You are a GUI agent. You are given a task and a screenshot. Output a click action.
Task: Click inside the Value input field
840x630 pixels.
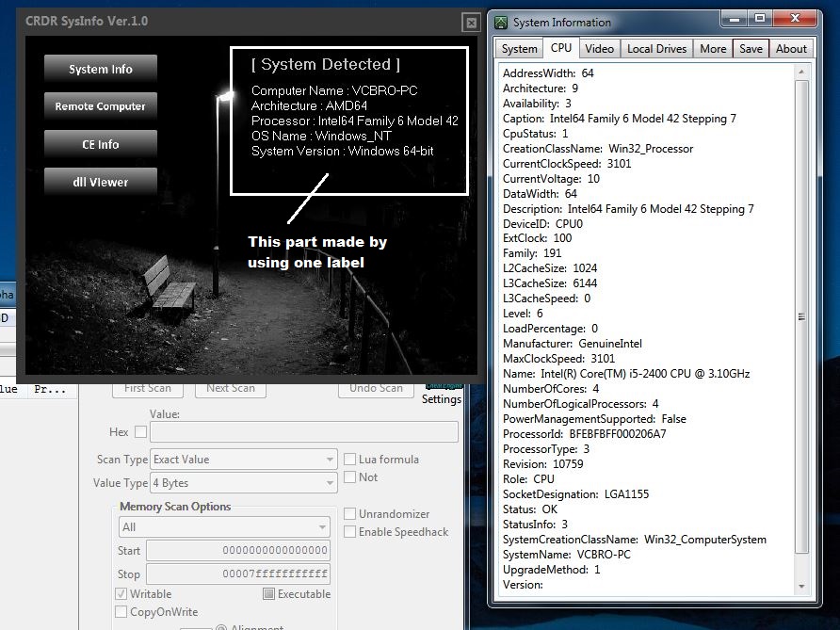click(301, 431)
